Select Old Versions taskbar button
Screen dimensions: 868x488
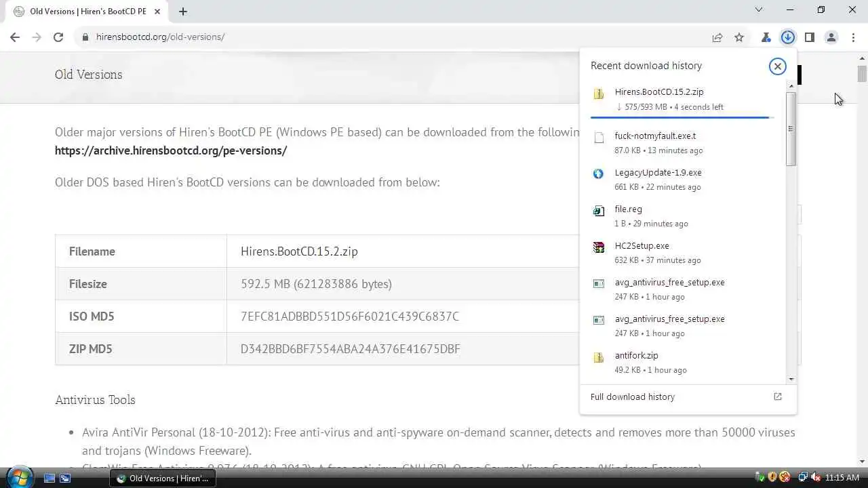163,478
